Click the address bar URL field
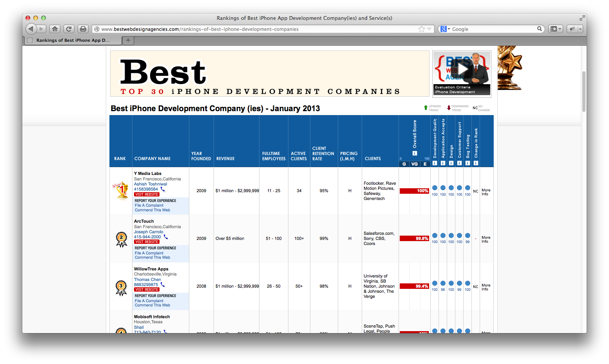Viewport: 609px width, 364px height. pyautogui.click(x=263, y=29)
